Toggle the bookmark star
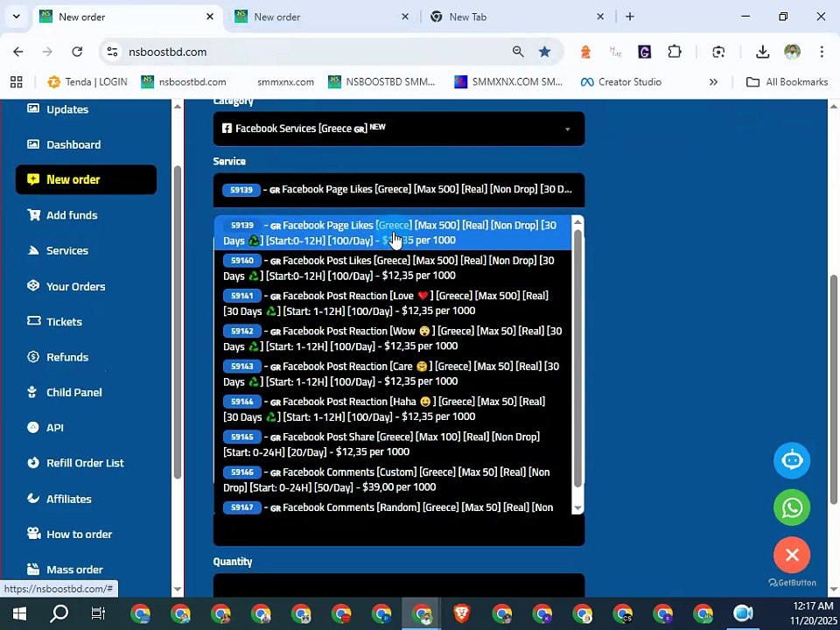840x630 pixels. (x=545, y=52)
